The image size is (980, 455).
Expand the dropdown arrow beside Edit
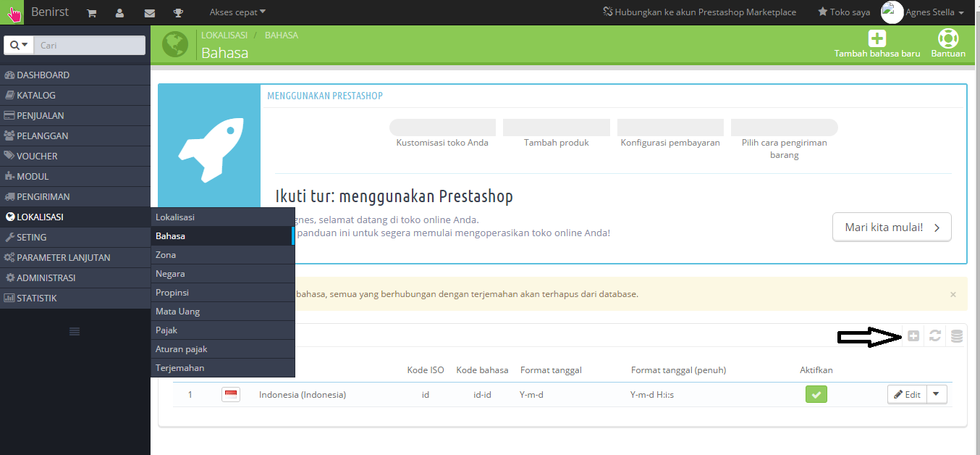[x=937, y=394]
